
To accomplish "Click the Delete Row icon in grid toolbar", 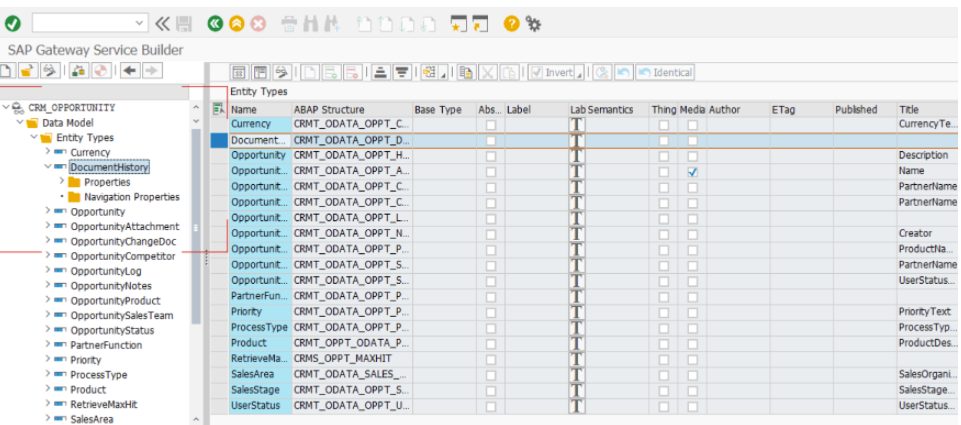I will point(352,72).
